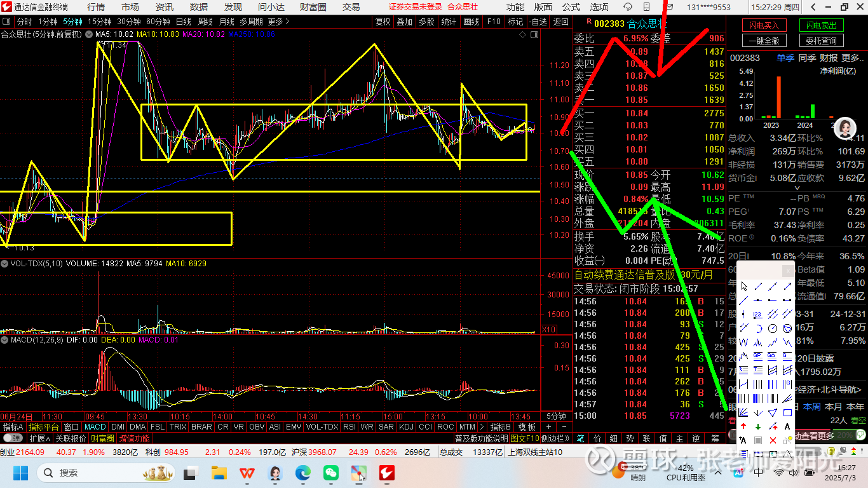Open 图文F10 at bottom bar
Viewport: 868px width, 488px height.
coord(525,438)
